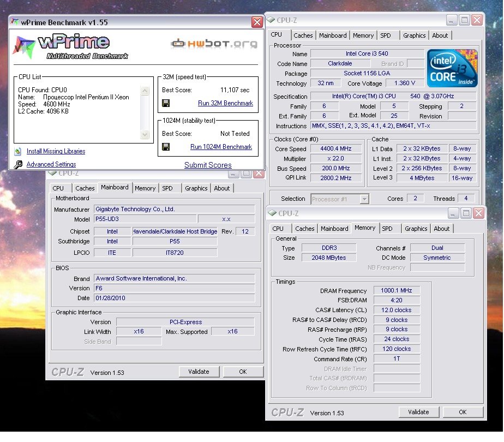The height and width of the screenshot is (442, 504).
Task: Open About tab in top CPU-Z window
Action: coord(440,35)
